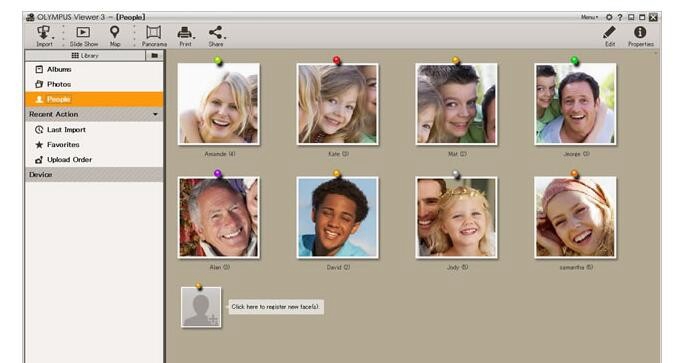This screenshot has height=363, width=694.
Task: Click the green pushpin above Amanda's photo
Action: (218, 61)
